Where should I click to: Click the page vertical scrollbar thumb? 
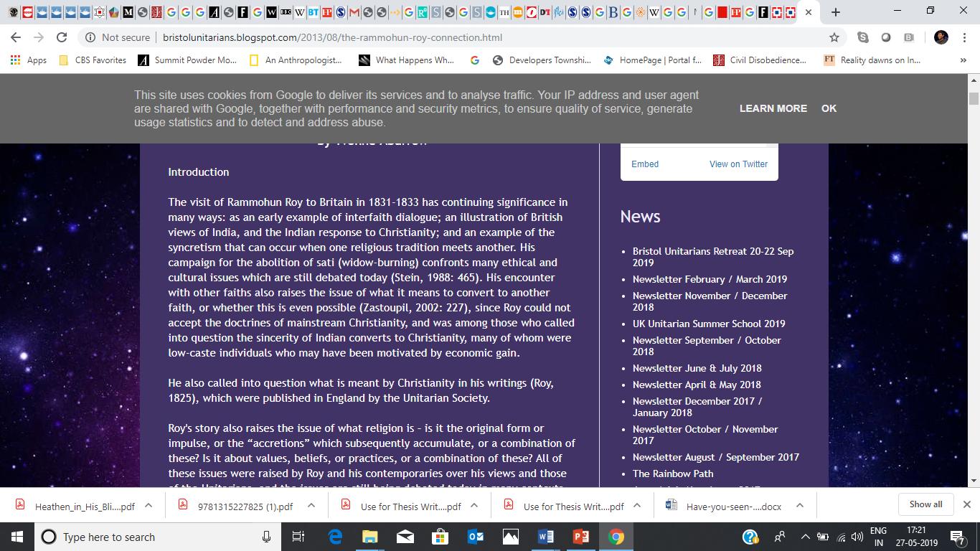coord(974,98)
